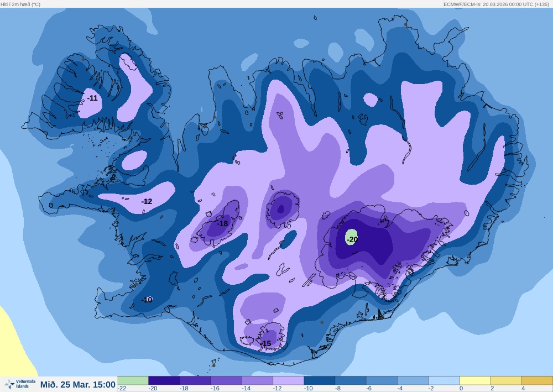Click the 0 value on the legend scale

point(461,389)
